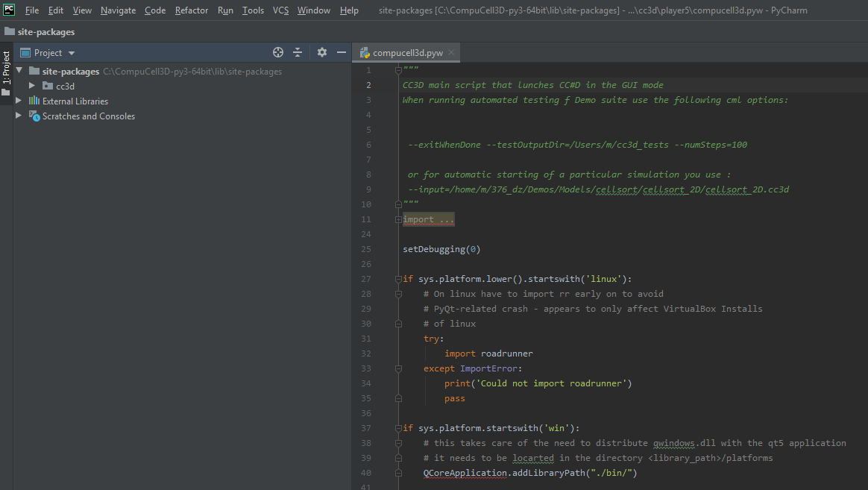Click the 'except ImportError:' line
The width and height of the screenshot is (868, 490).
[473, 368]
